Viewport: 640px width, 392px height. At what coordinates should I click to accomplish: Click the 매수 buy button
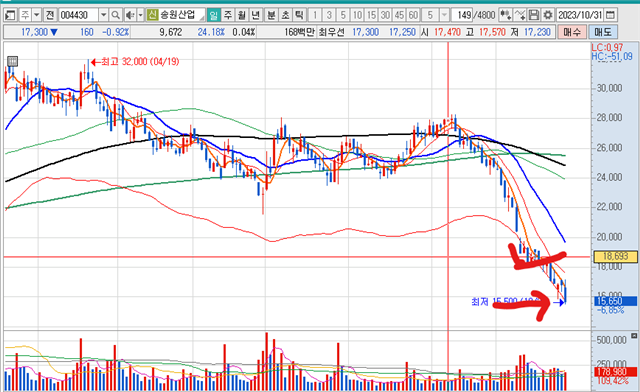[572, 32]
